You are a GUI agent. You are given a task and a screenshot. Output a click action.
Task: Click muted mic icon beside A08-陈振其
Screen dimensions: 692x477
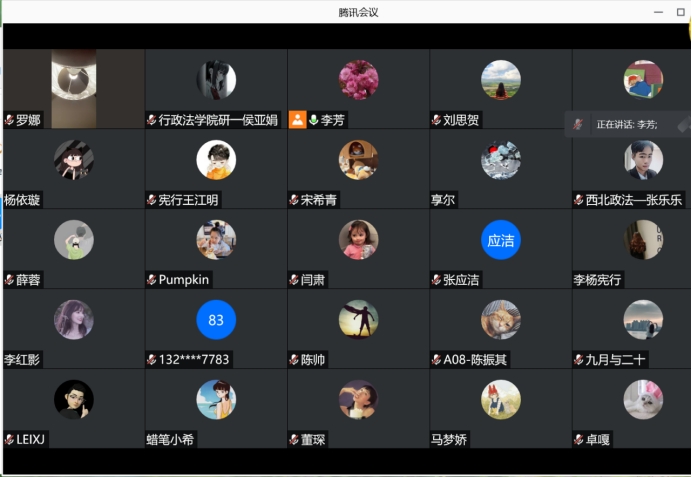[436, 360]
